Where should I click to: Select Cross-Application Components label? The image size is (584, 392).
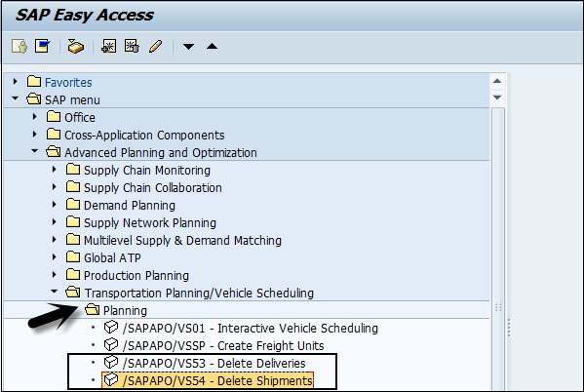pyautogui.click(x=144, y=135)
